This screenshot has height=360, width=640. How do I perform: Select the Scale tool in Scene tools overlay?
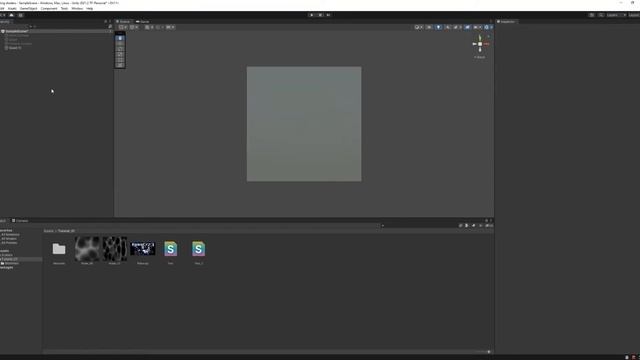pos(120,54)
